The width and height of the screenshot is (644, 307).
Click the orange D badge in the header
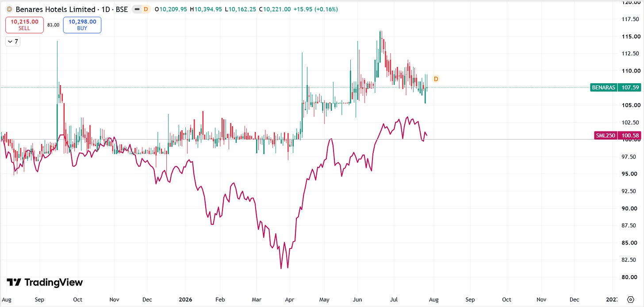coord(146,9)
